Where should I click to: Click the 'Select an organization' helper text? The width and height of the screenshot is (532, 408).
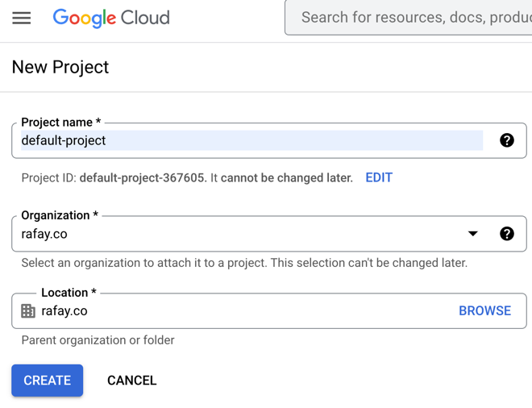pyautogui.click(x=244, y=263)
